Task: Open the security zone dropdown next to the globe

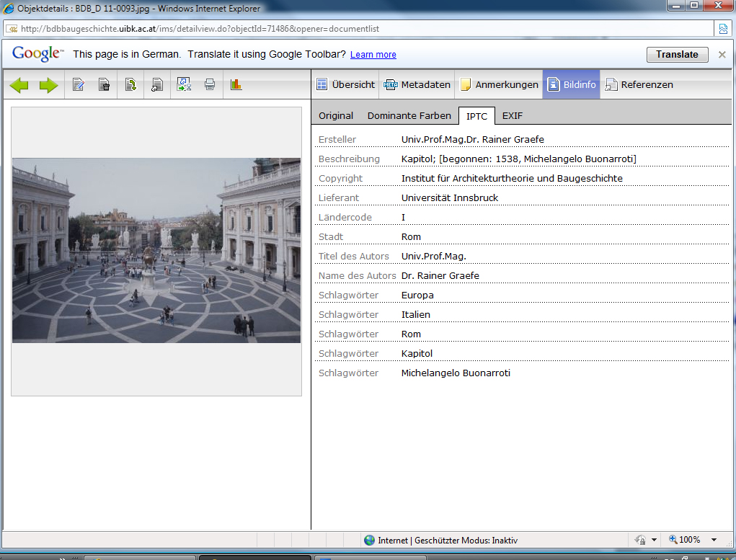Action: click(655, 540)
